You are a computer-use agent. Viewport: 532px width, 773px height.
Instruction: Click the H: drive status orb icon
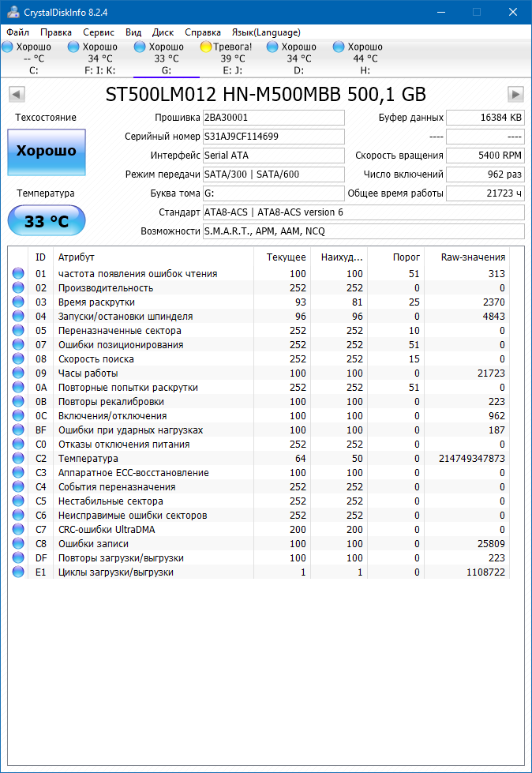(x=339, y=47)
